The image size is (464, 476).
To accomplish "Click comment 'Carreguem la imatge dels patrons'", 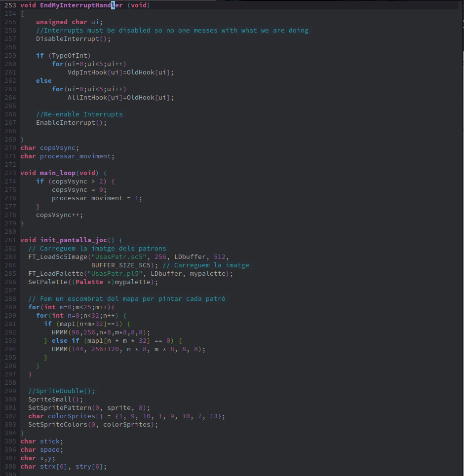I will 97,248.
